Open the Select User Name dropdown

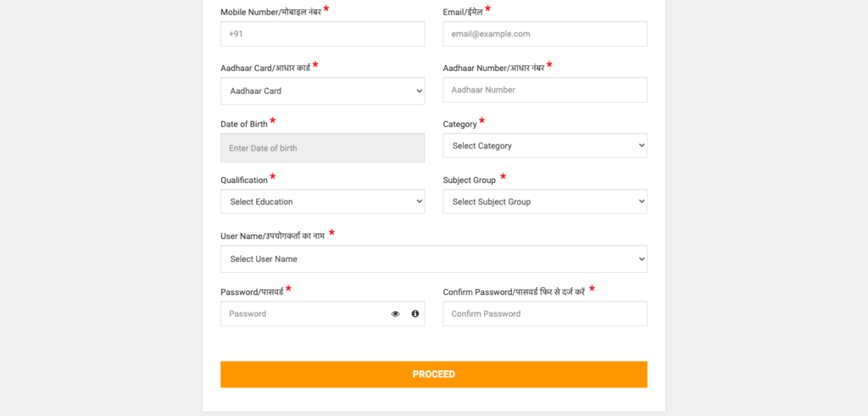pos(434,259)
